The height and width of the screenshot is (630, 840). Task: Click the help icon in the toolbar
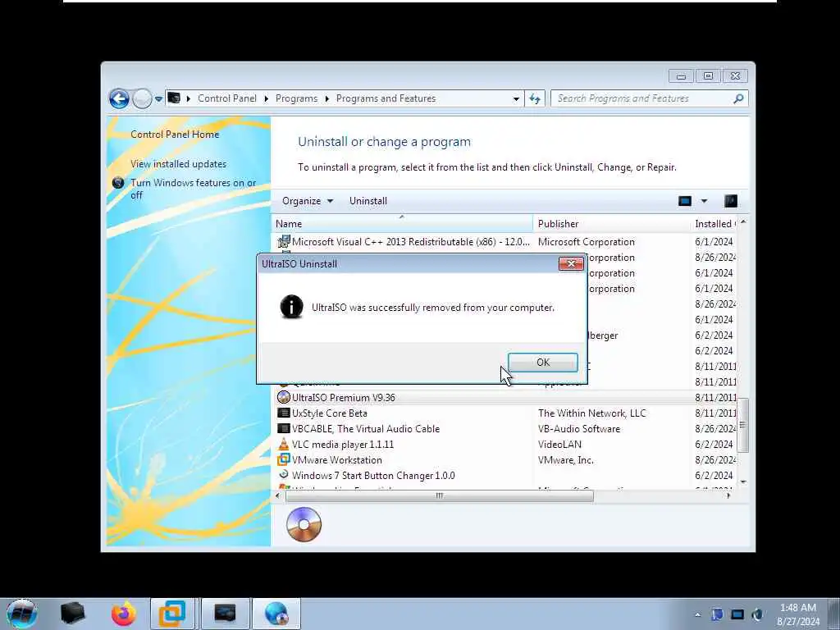731,201
